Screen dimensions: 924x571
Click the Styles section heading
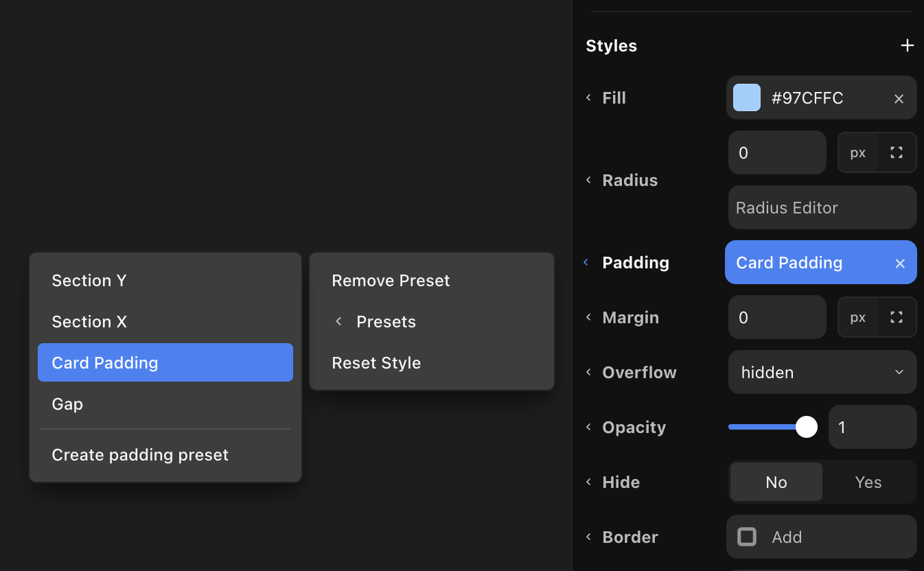point(611,46)
